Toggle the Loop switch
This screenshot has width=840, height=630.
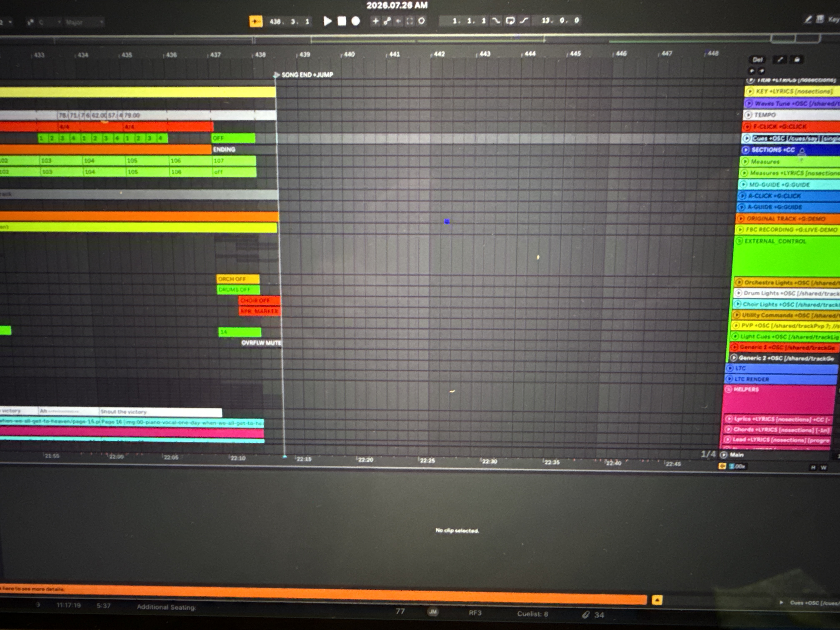point(510,20)
